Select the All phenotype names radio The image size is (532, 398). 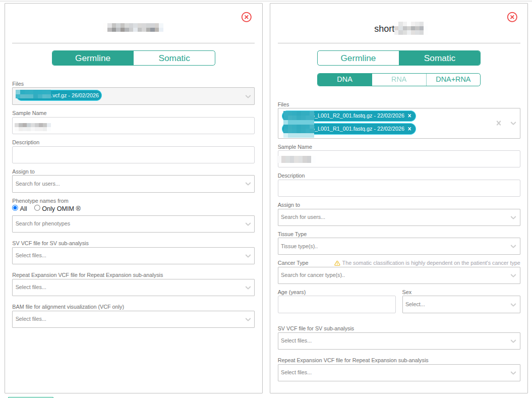15,208
